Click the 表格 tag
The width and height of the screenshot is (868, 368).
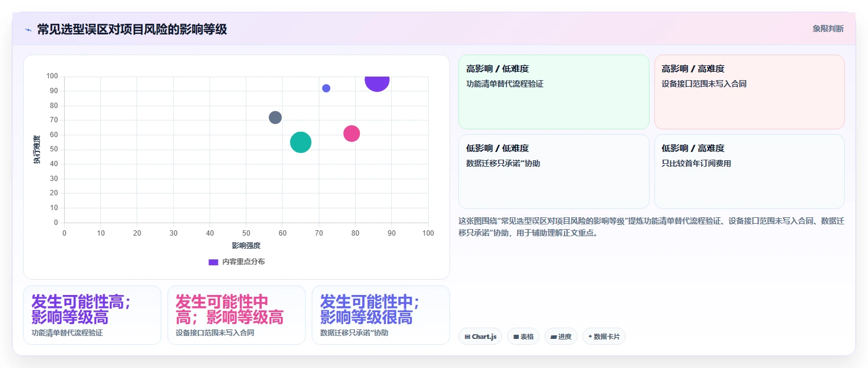click(x=523, y=337)
